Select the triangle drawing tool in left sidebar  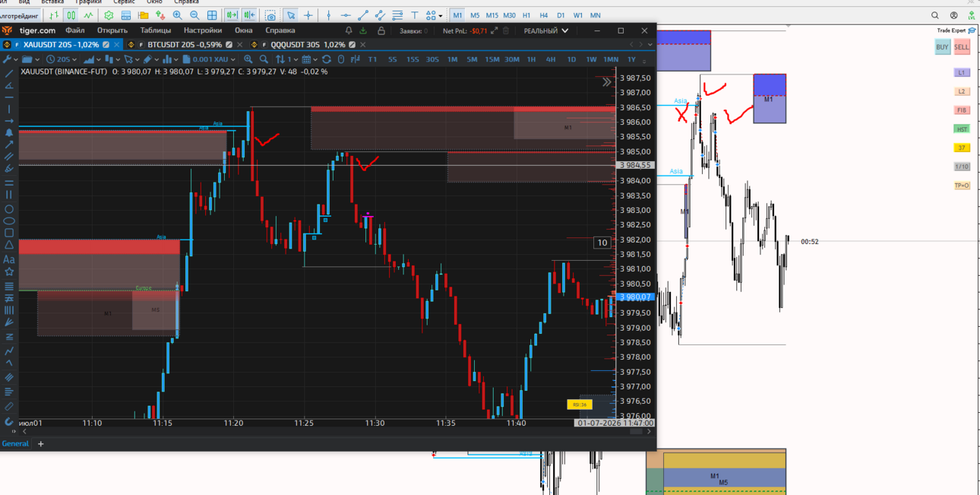[x=9, y=246]
